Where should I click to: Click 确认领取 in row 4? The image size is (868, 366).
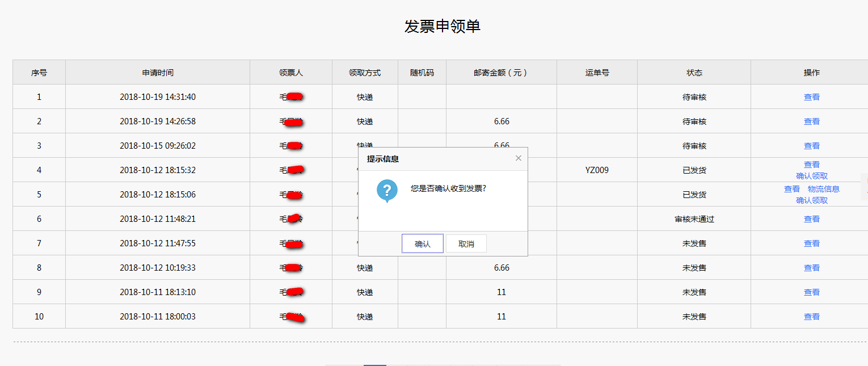pyautogui.click(x=812, y=176)
